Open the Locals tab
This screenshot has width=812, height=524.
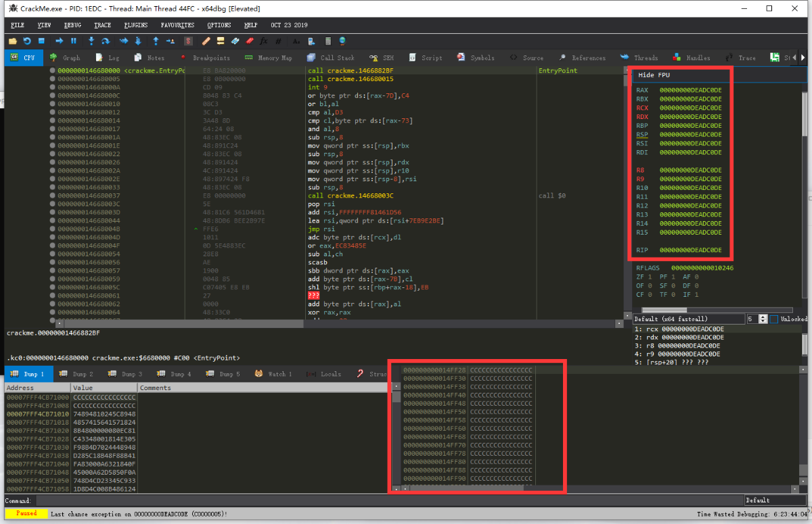click(x=324, y=373)
